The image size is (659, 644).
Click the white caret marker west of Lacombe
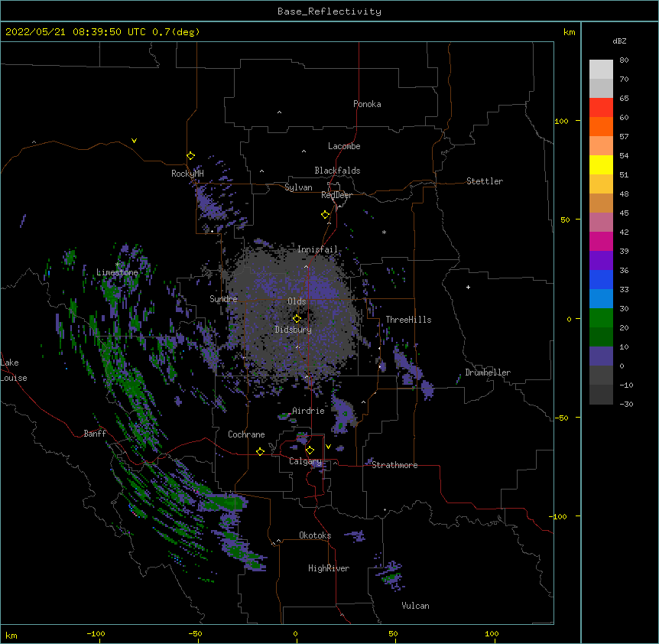point(304,151)
